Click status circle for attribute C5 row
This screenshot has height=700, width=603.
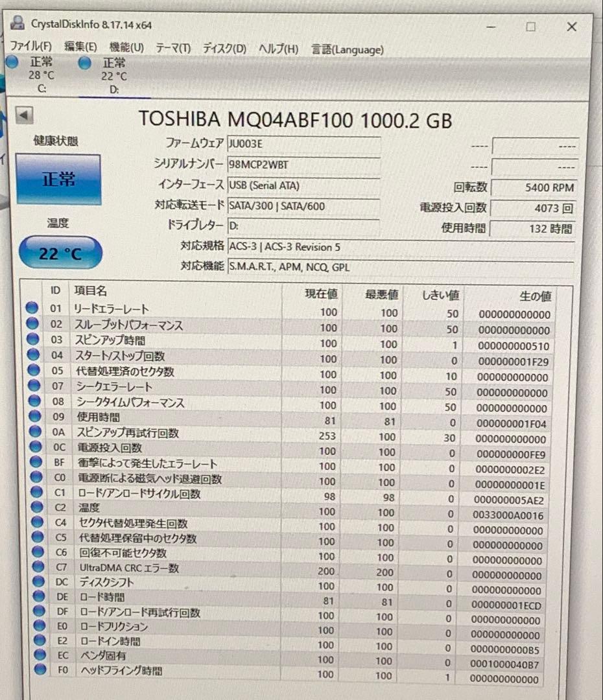(38, 537)
